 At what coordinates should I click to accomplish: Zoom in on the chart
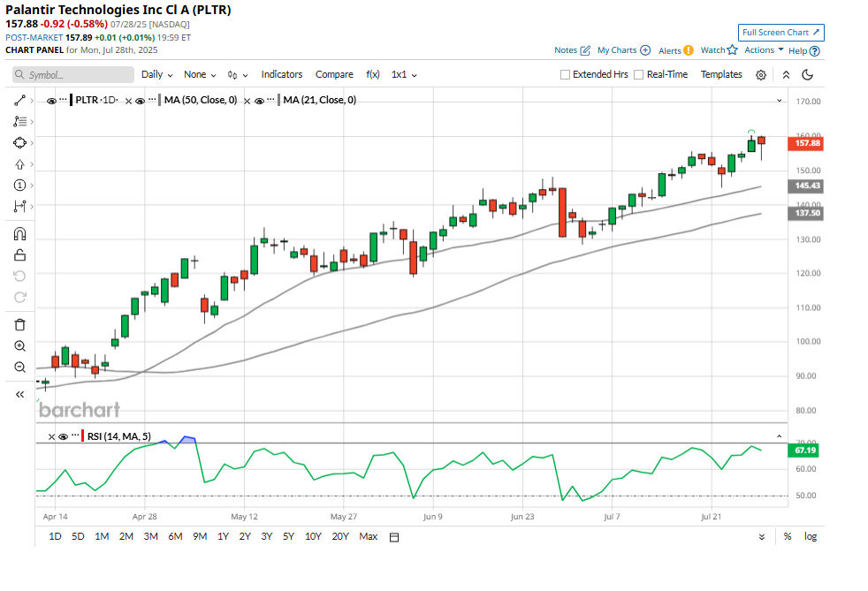coord(19,346)
